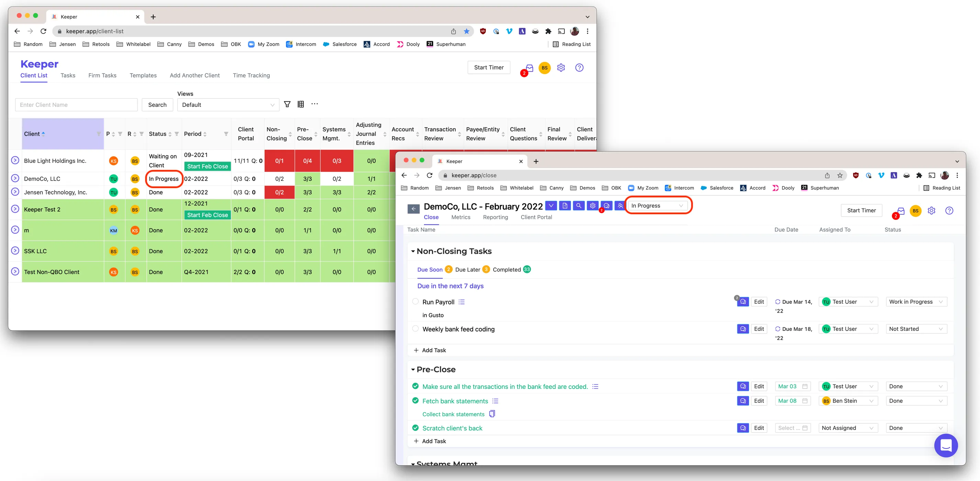Select the Due Later tab
Image resolution: width=980 pixels, height=481 pixels.
tap(468, 270)
